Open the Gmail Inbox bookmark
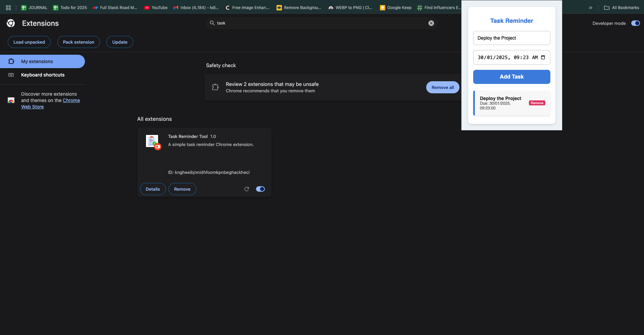The image size is (644, 335). coord(196,7)
